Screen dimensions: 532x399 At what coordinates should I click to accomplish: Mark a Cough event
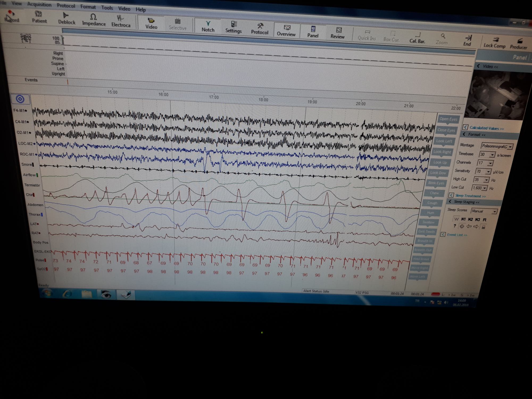coord(432,203)
